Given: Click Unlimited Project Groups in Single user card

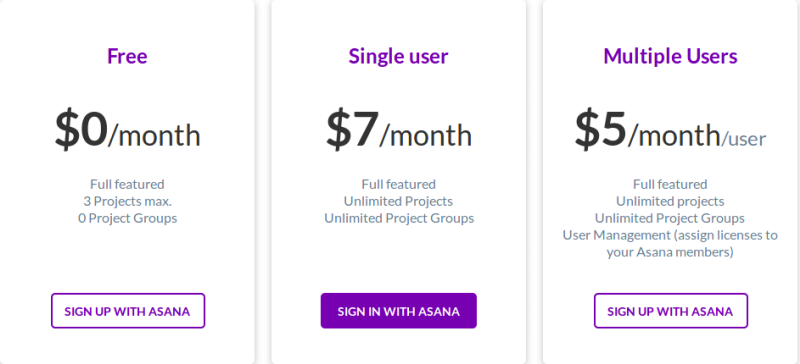Looking at the screenshot, I should click(x=399, y=218).
